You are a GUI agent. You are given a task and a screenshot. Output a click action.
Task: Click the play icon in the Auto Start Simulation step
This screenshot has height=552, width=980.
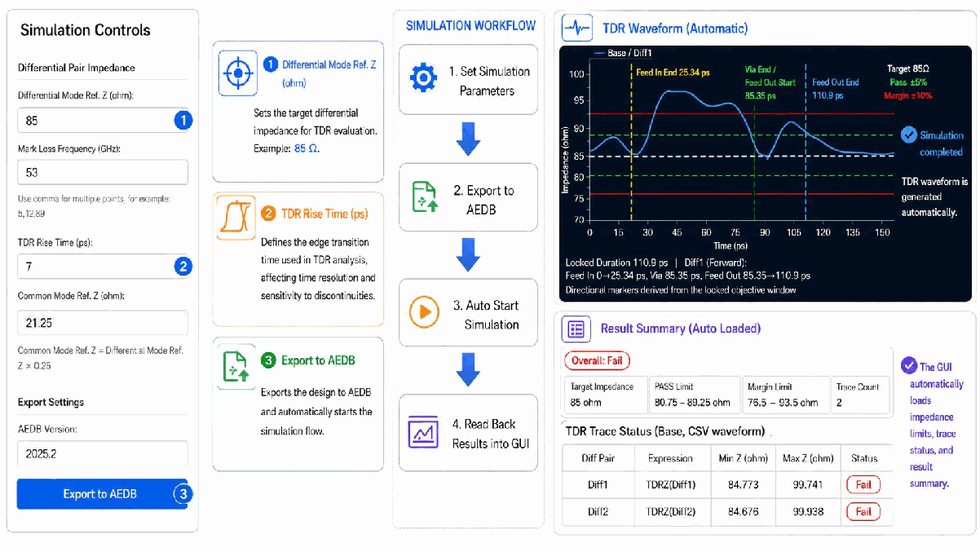(424, 312)
